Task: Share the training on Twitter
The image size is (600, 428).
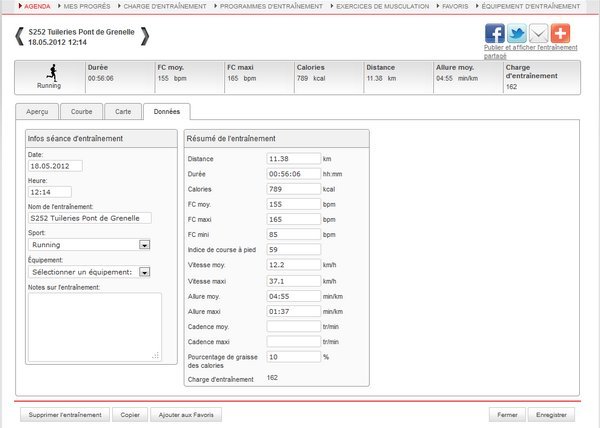Action: coord(517,33)
